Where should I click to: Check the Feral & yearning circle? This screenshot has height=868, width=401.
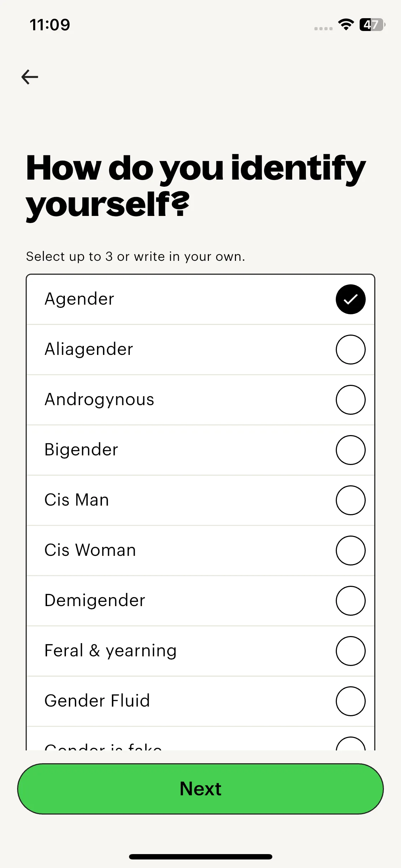click(x=350, y=651)
